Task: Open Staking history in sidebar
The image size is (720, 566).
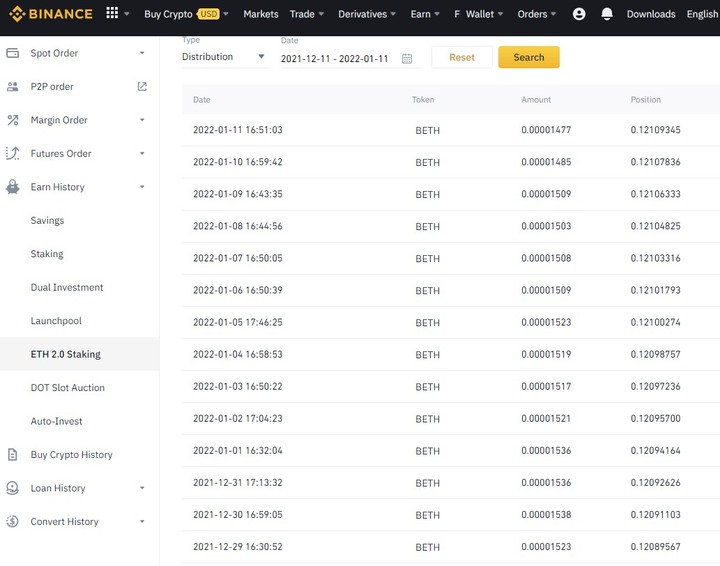Action: pos(47,254)
